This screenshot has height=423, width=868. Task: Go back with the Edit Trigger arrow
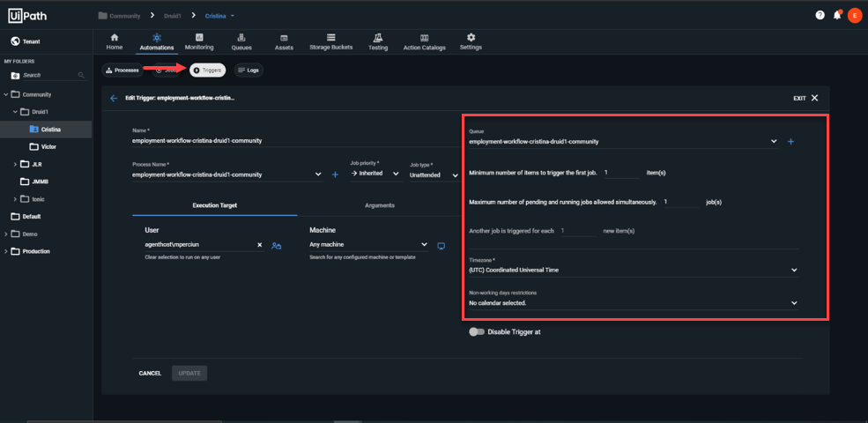[x=114, y=98]
